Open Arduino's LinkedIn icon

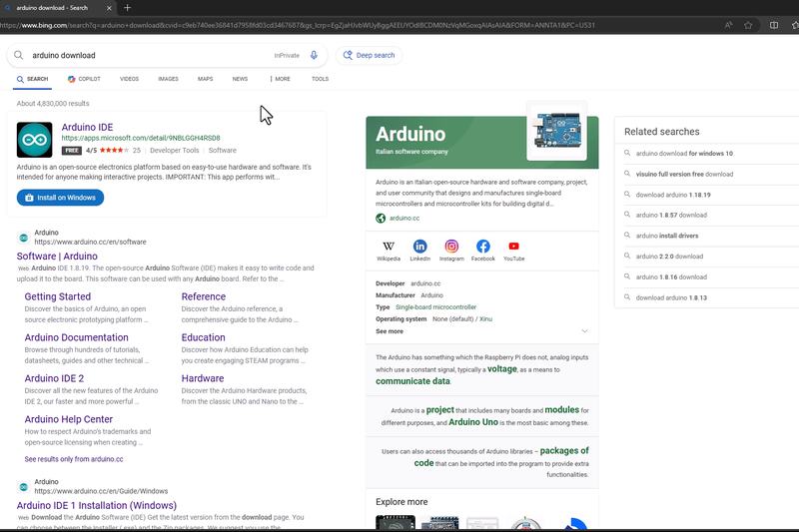point(419,247)
